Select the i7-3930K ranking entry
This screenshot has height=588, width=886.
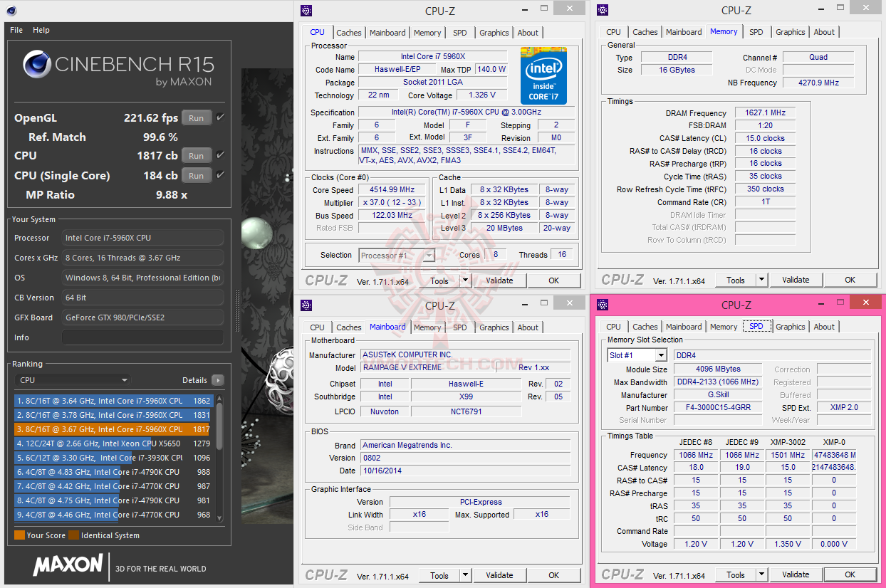[113, 458]
